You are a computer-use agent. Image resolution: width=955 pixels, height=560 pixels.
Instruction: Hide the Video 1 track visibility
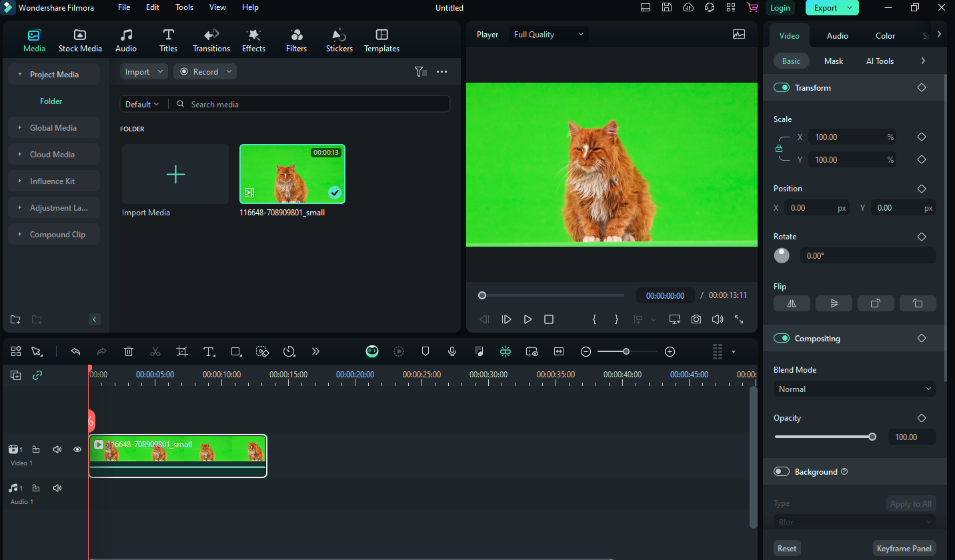(x=77, y=449)
